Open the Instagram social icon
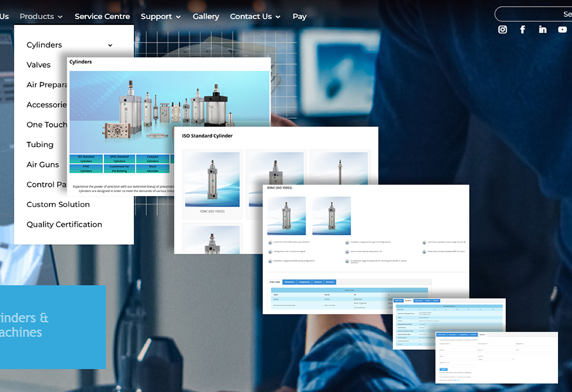The image size is (572, 392). [x=503, y=29]
